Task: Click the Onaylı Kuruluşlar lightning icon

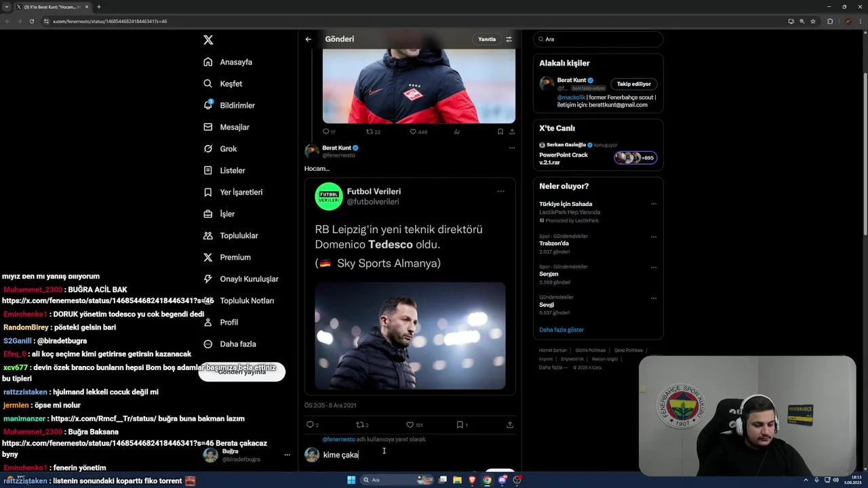Action: (x=208, y=279)
